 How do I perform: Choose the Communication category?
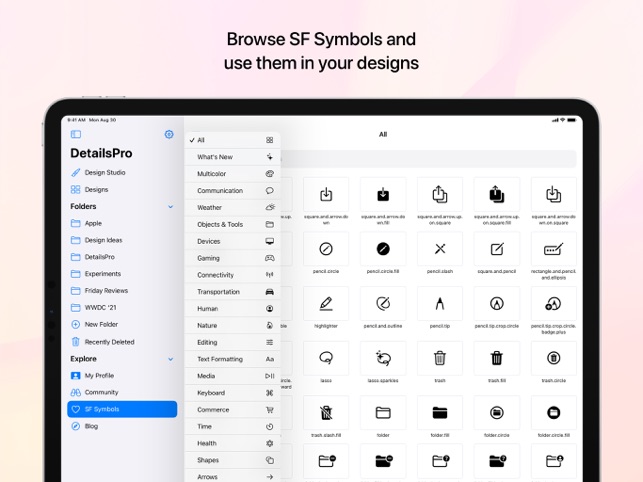point(233,191)
